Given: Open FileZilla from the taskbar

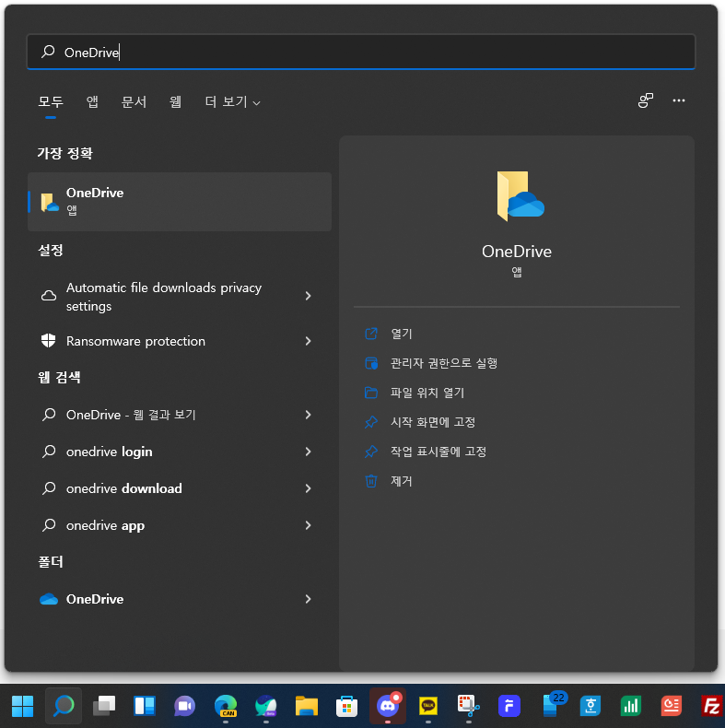Looking at the screenshot, I should point(712,706).
